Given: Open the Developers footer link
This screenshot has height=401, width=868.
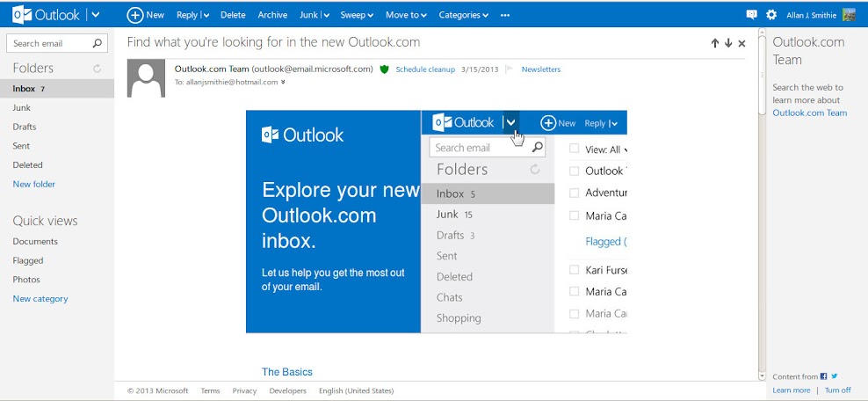Looking at the screenshot, I should tap(288, 390).
